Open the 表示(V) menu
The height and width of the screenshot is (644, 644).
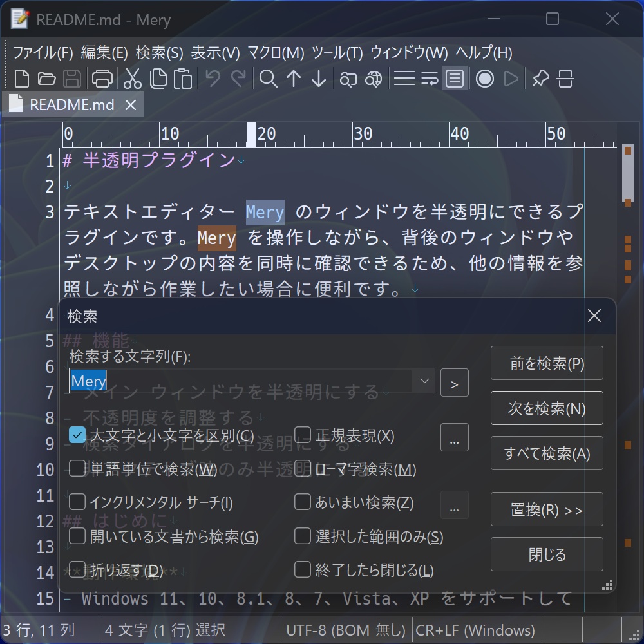click(215, 53)
